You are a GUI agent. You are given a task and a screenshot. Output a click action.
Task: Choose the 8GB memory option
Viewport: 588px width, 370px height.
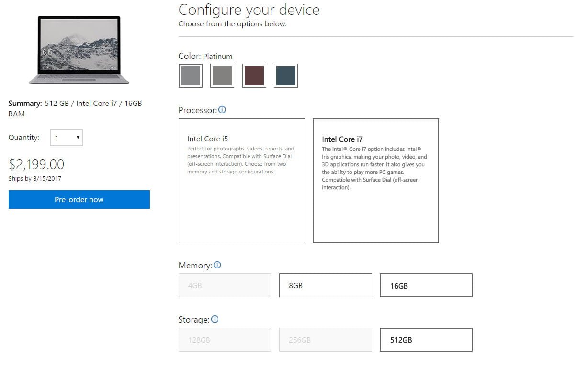tap(326, 285)
